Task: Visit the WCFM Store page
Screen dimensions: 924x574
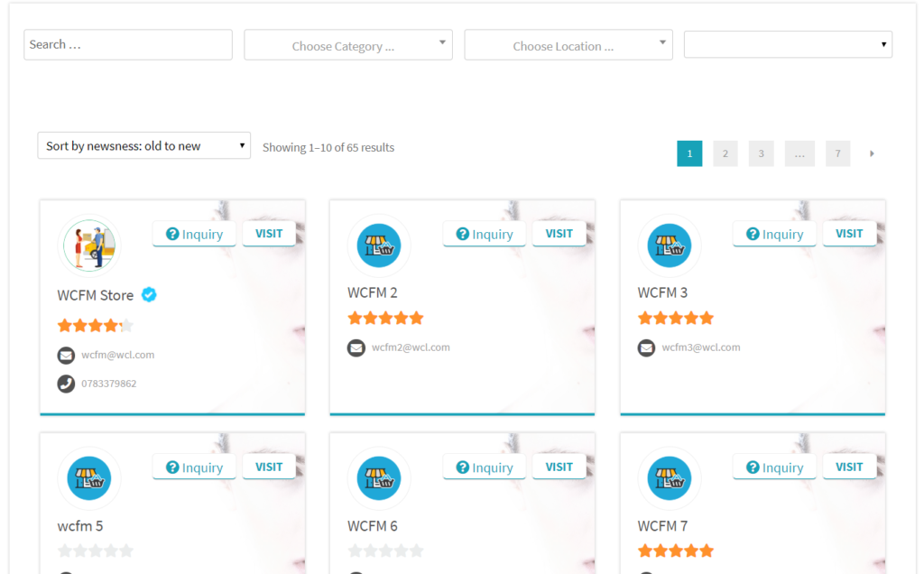Action: pos(269,234)
